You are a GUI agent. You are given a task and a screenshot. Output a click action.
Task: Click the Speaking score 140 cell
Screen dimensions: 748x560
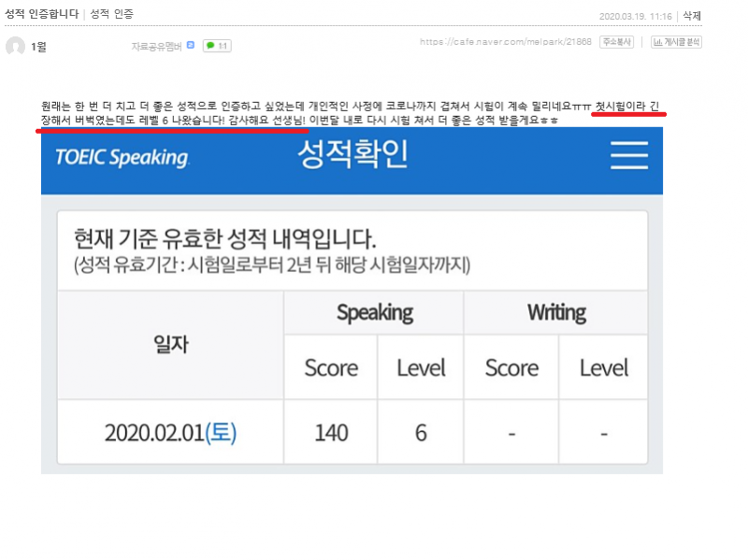tap(331, 433)
